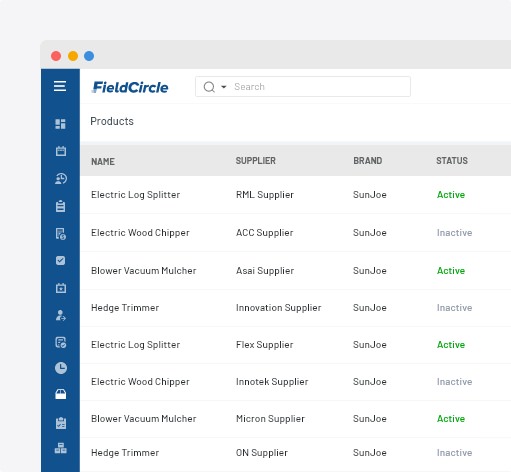Open the checkmark box icon
This screenshot has width=511, height=472.
click(61, 260)
